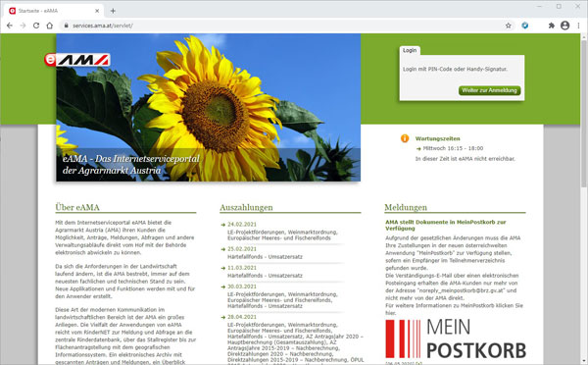The height and width of the screenshot is (365, 588).
Task: Open the 30.03.2021 payout entry
Action: pyautogui.click(x=242, y=287)
